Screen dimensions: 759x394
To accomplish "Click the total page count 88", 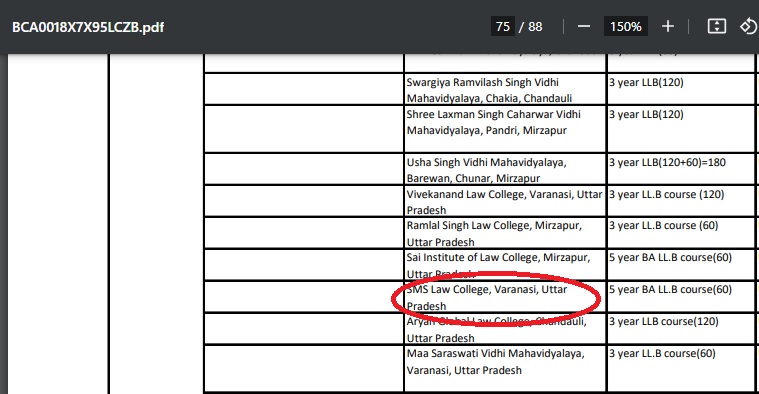I will click(535, 27).
